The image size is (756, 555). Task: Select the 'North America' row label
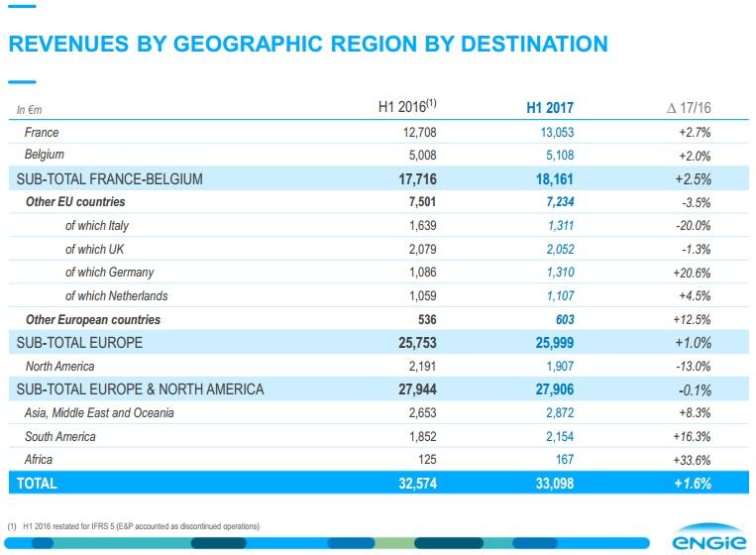[59, 367]
